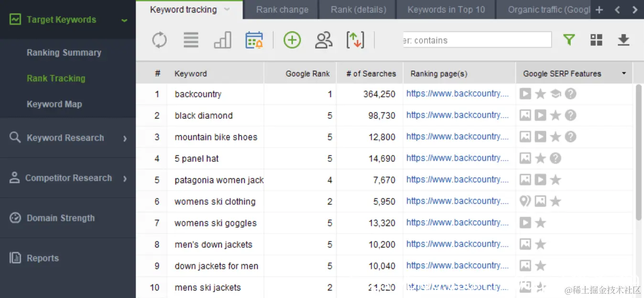Click the green filter funnel icon
Viewport: 644px width, 298px height.
click(x=569, y=40)
